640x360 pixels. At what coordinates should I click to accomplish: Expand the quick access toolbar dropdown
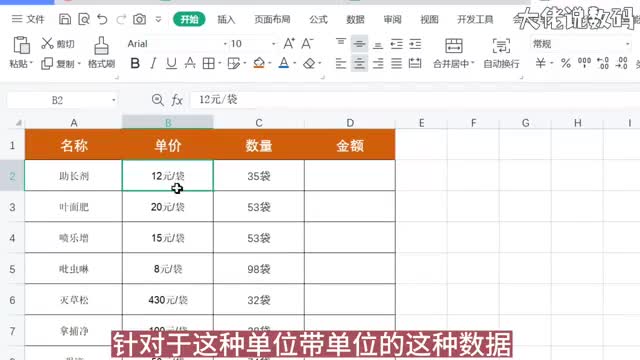point(158,19)
